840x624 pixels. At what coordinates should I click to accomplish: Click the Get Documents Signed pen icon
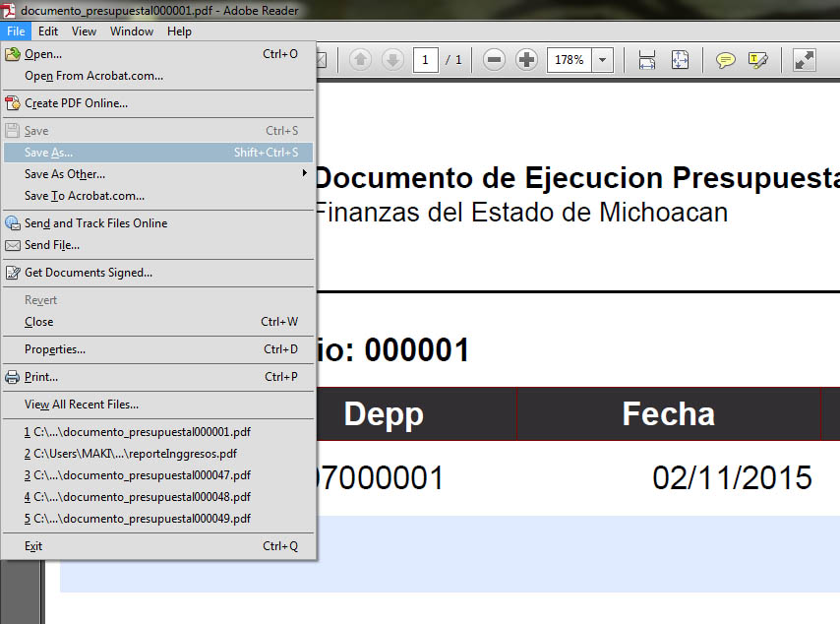coord(13,273)
